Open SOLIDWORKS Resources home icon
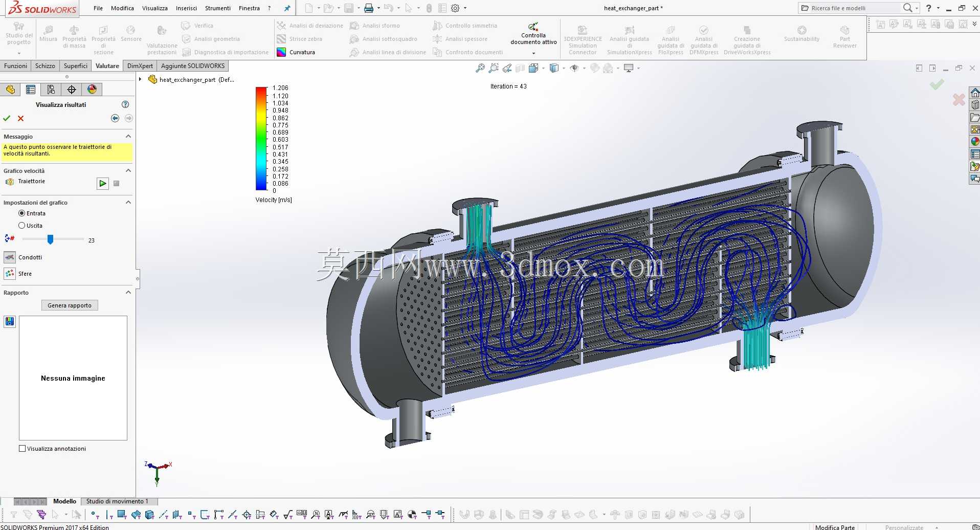Screen dimensions: 980x530 (975, 93)
